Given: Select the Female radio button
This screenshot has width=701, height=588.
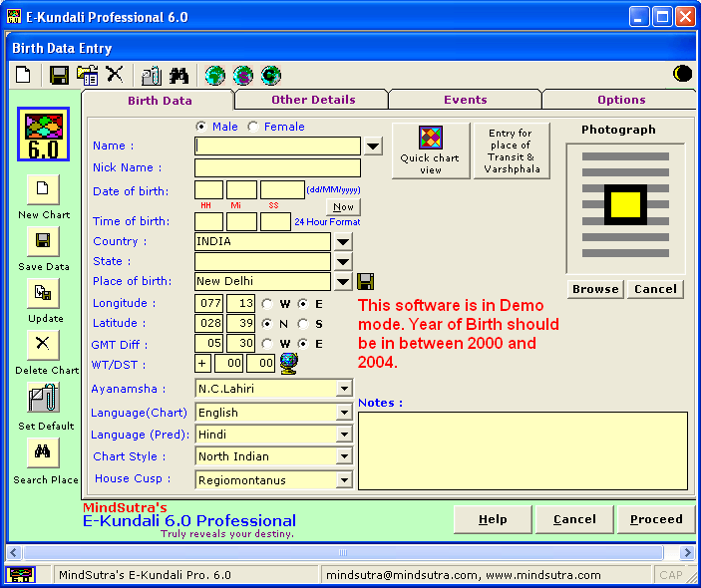Looking at the screenshot, I should (x=253, y=127).
